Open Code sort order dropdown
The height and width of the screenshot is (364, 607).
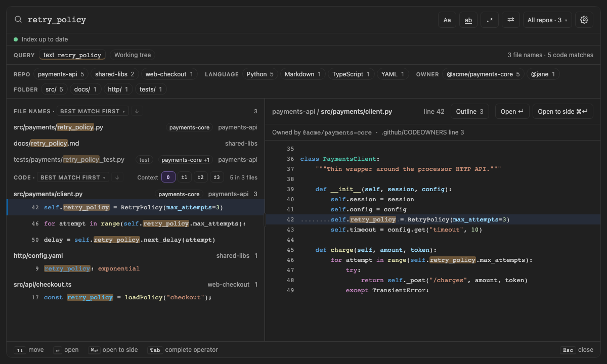73,177
